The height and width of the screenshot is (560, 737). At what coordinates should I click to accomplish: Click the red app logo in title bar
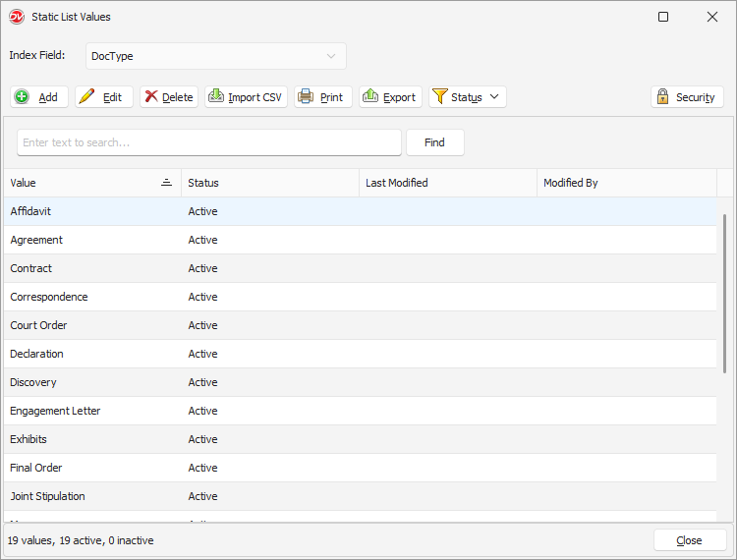point(17,17)
